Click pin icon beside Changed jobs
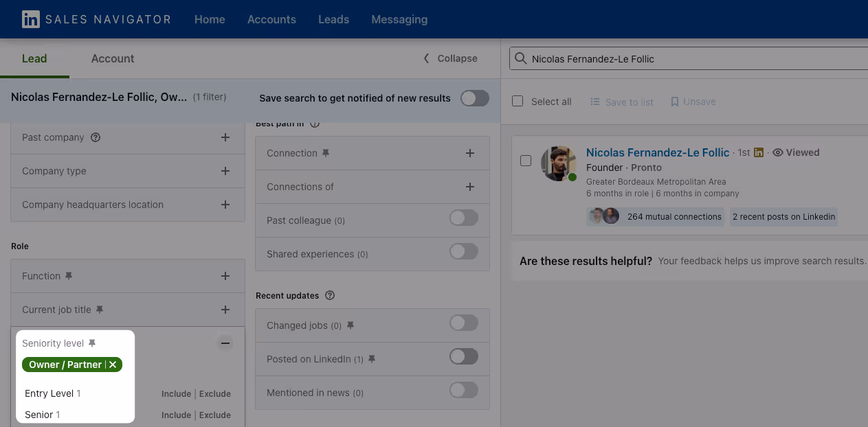Viewport: 868px width, 427px height. pyautogui.click(x=350, y=325)
